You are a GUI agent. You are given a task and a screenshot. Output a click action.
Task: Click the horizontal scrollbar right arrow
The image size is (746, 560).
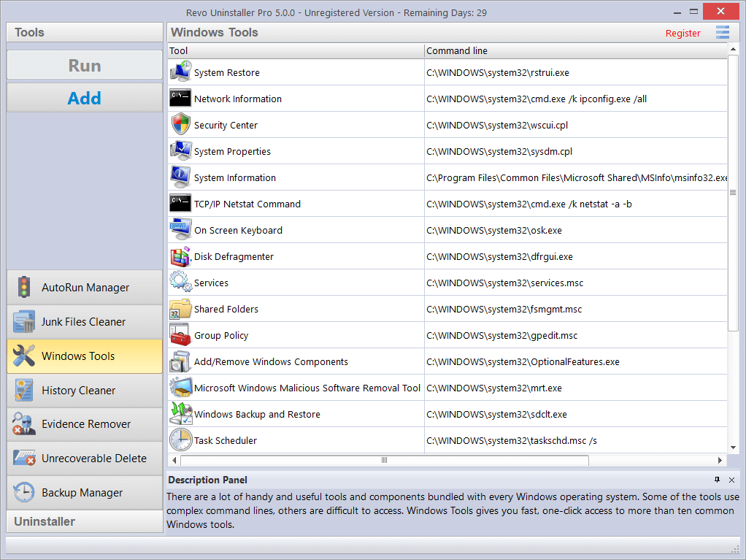pyautogui.click(x=720, y=460)
